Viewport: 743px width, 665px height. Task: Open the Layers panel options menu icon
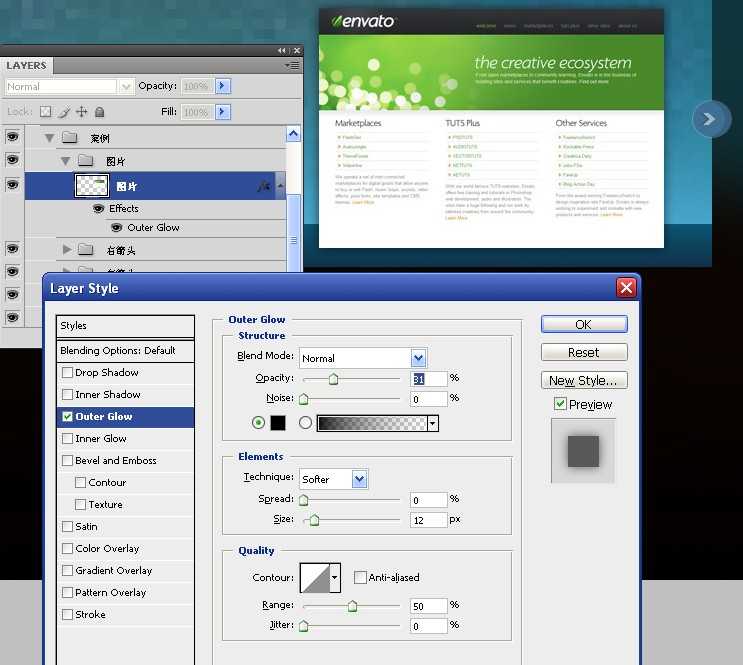pos(291,65)
